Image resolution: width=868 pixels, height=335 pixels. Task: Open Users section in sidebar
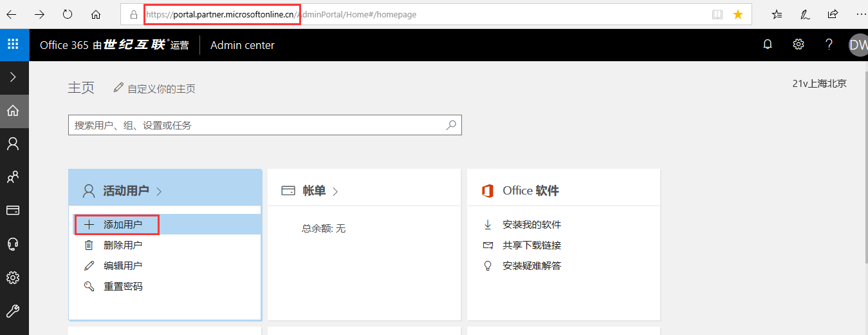(x=13, y=144)
